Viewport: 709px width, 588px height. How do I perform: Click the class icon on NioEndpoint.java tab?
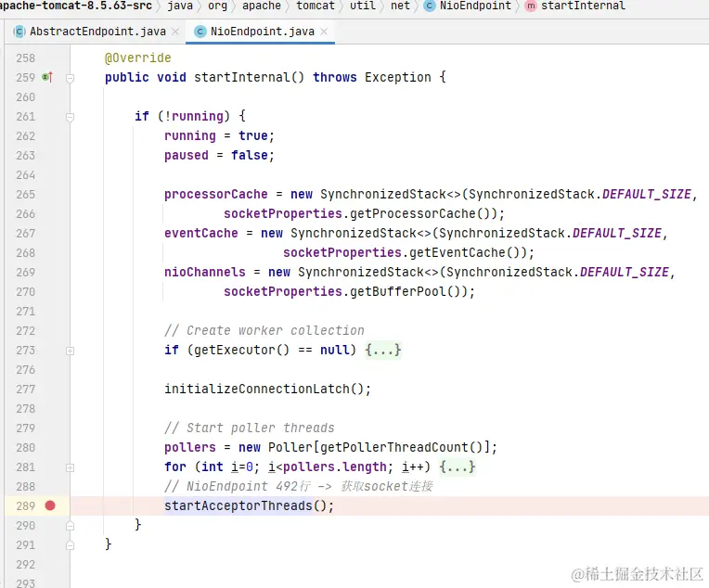point(200,32)
